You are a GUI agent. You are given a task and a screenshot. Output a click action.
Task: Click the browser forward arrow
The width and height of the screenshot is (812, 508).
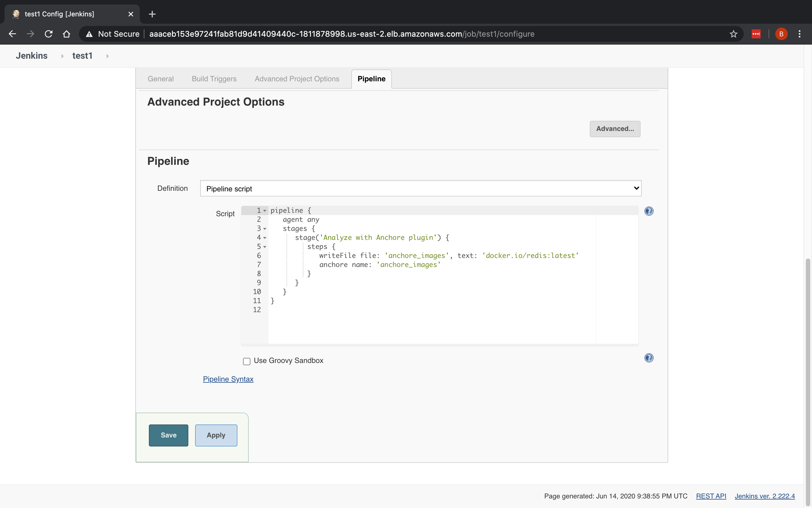(30, 34)
